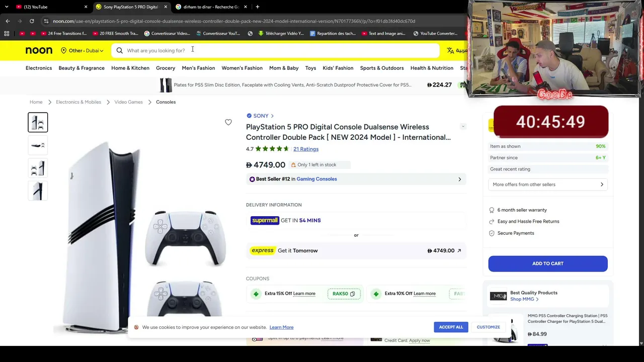The width and height of the screenshot is (644, 362).
Task: Open the Grocery category
Action: tap(166, 68)
